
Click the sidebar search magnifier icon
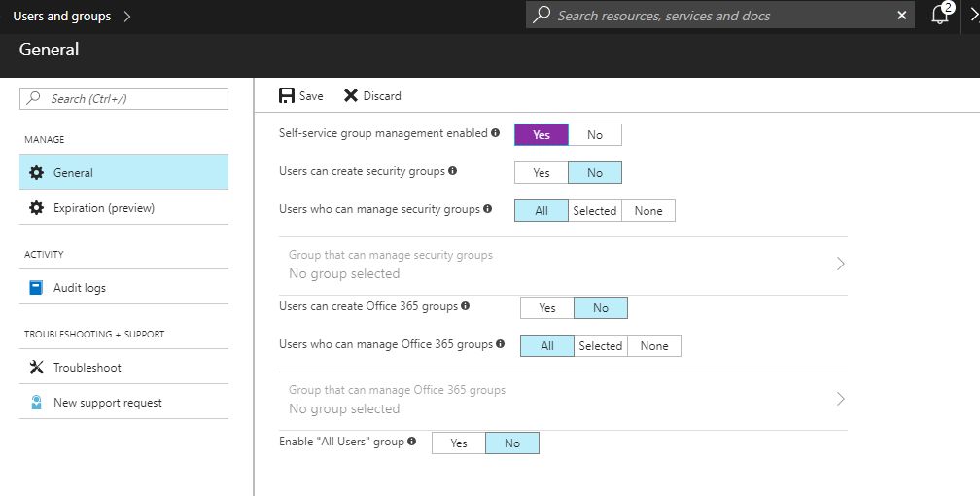(x=34, y=98)
